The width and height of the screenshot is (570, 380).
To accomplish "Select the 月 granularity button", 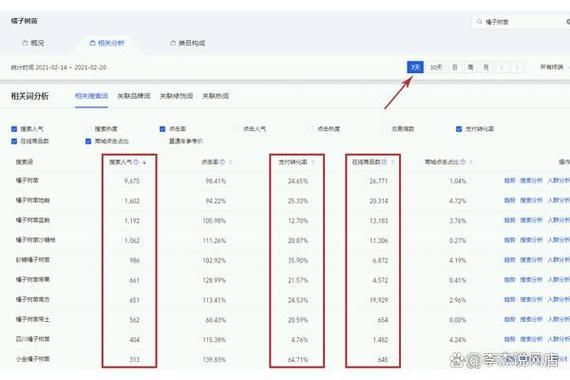I will point(486,67).
